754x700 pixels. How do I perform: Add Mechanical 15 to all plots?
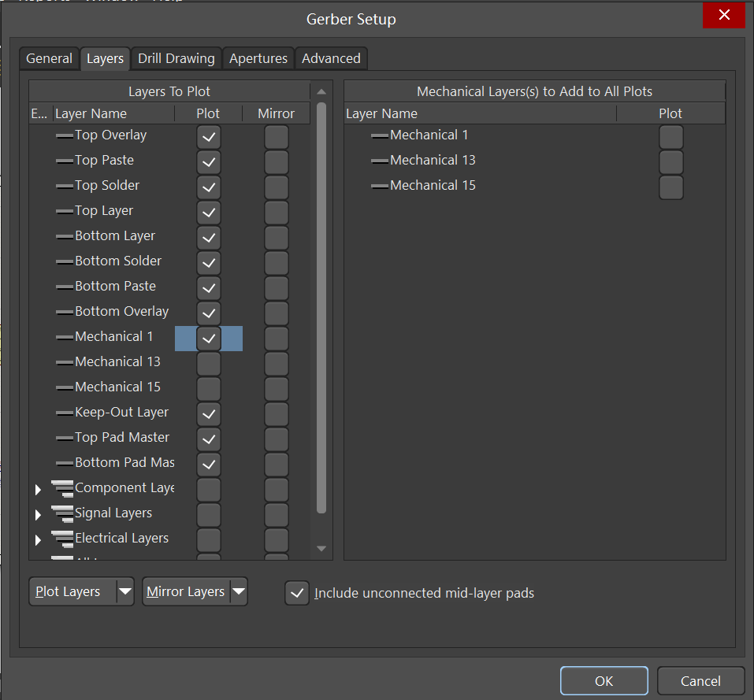coord(670,187)
